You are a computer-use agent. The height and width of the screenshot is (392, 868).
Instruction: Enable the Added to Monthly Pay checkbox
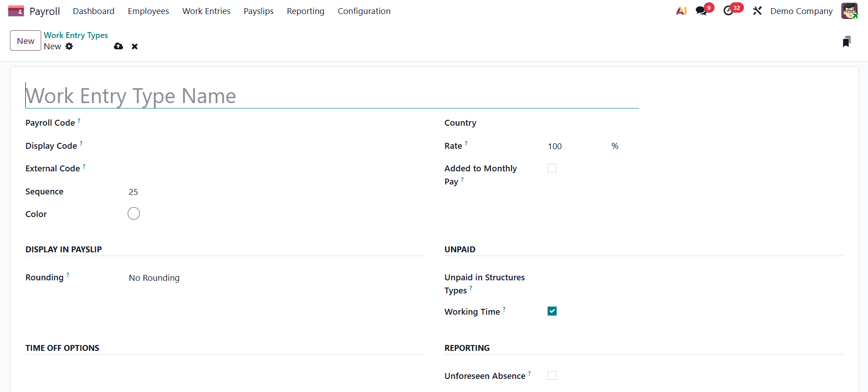click(x=552, y=168)
